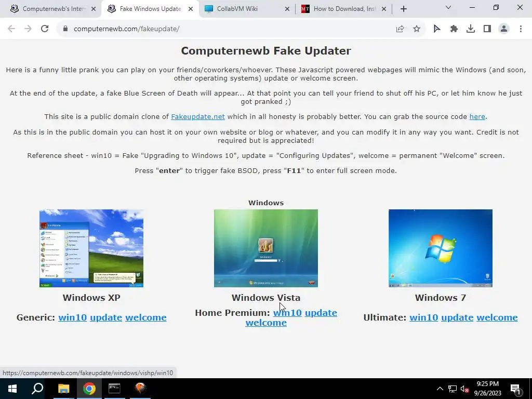This screenshot has height=399, width=532.
Task: Click the 'Windows 7' title text
Action: pos(441,298)
